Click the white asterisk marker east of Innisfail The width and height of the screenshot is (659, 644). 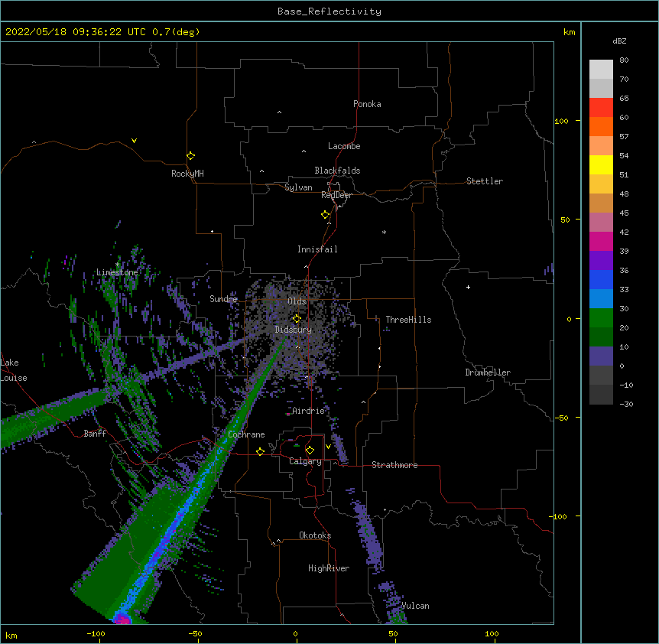click(384, 232)
